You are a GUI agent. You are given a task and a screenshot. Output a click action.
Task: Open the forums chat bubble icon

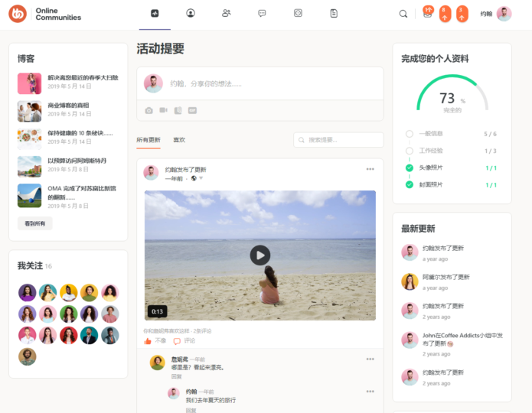[262, 13]
